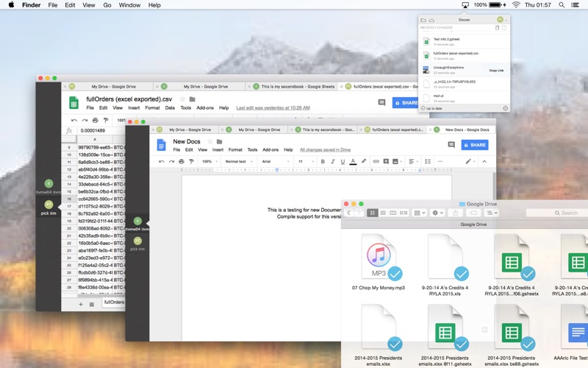
Task: Select paint format tool in New Docs toolbar
Action: (191, 161)
